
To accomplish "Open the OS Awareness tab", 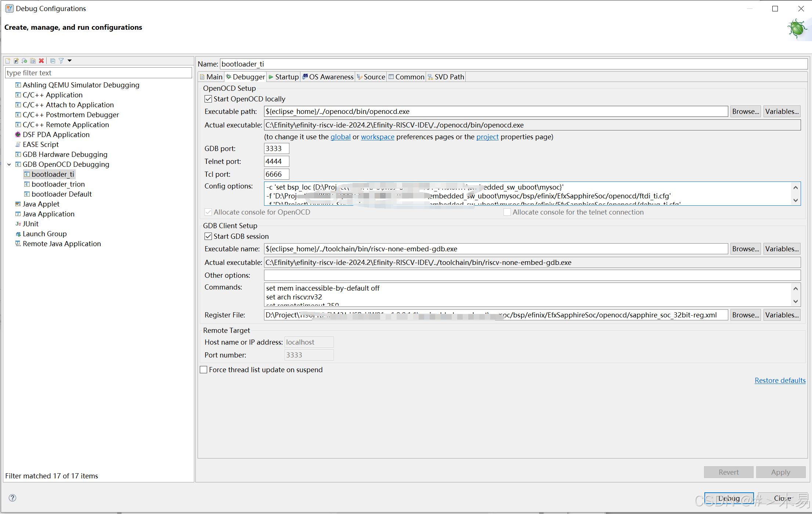I will pyautogui.click(x=328, y=77).
